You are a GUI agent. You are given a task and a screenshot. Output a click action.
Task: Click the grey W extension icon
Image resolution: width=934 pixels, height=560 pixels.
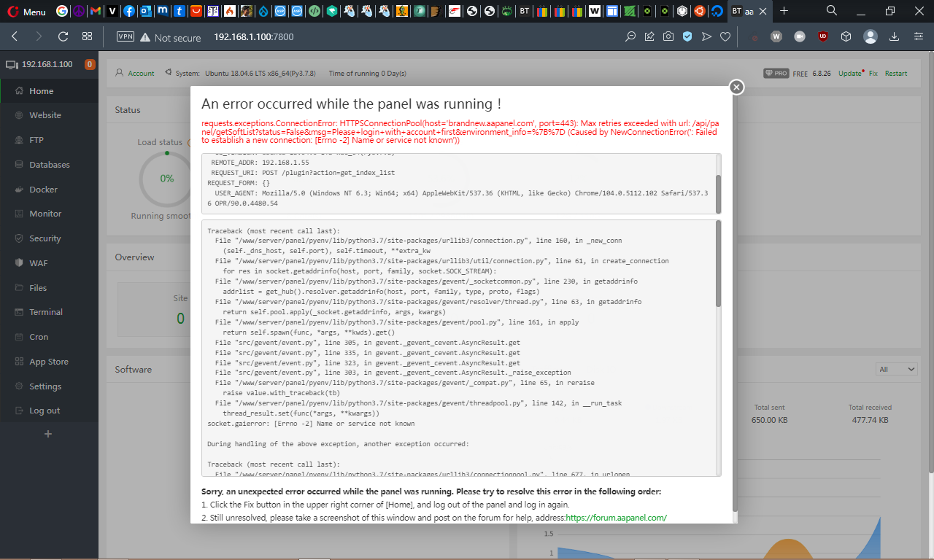pyautogui.click(x=776, y=36)
